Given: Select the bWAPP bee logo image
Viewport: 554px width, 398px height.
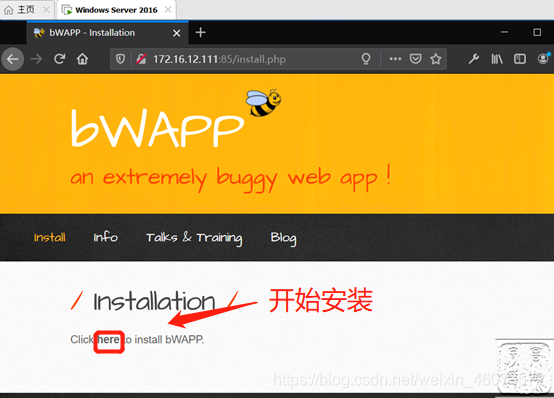Looking at the screenshot, I should pos(263,103).
